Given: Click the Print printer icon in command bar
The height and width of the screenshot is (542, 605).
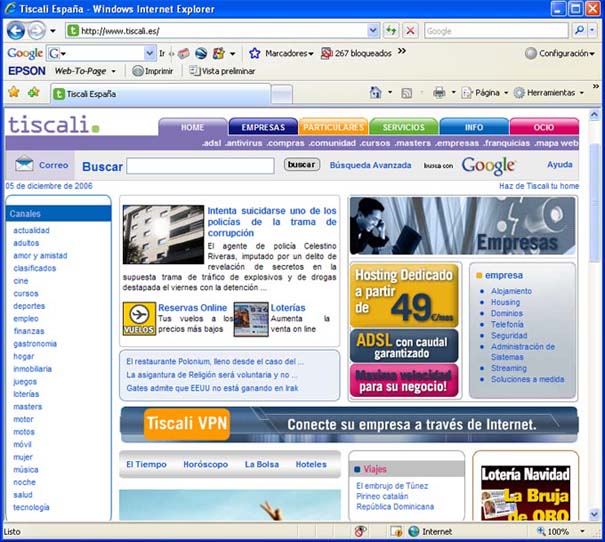Looking at the screenshot, I should pyautogui.click(x=439, y=93).
